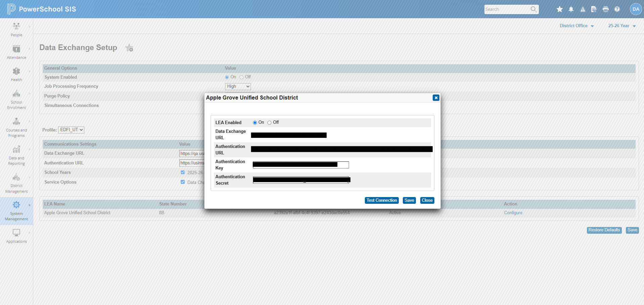644x305 pixels.
Task: Click Apple Grove Unified School District row name
Action: coord(77,213)
